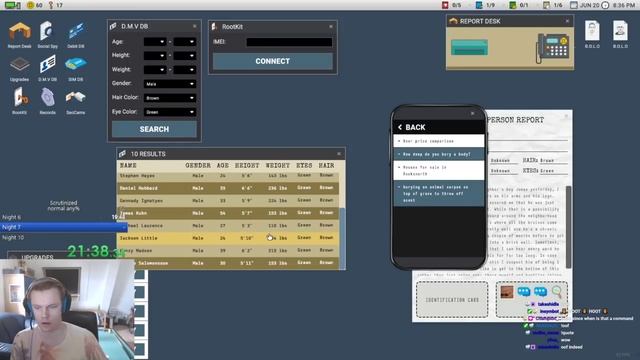Click the coin counter showing 60

tap(35, 5)
